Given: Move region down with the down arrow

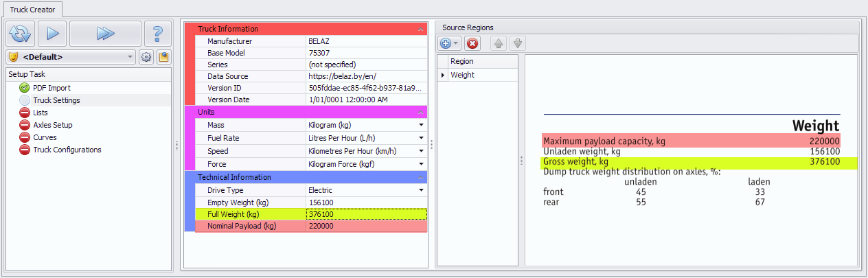Looking at the screenshot, I should point(518,43).
